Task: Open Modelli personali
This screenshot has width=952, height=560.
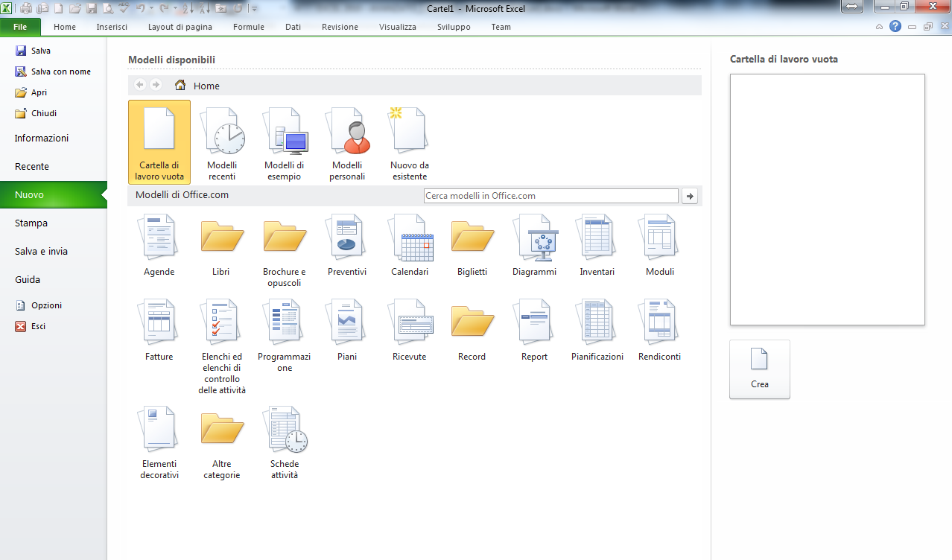Action: point(347,142)
